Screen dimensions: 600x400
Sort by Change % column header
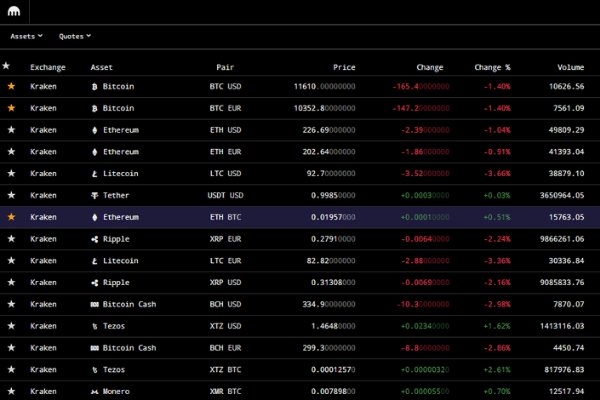pyautogui.click(x=492, y=67)
